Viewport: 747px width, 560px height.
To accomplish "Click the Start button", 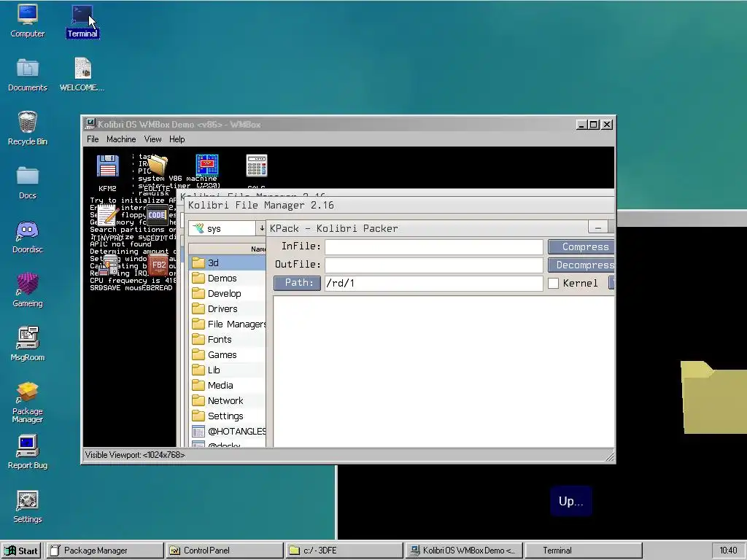I will 21,551.
